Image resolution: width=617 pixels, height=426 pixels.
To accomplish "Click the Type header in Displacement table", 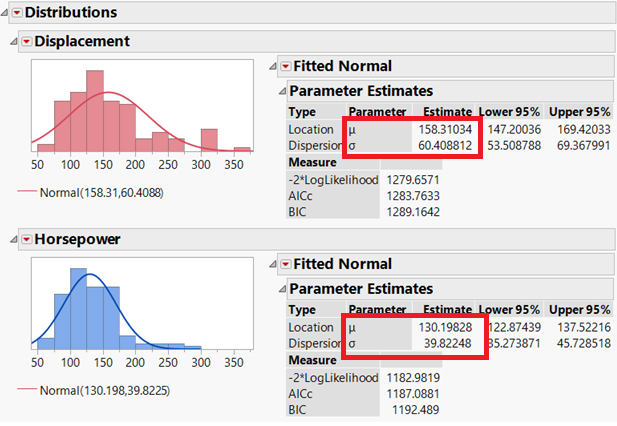I will coord(302,112).
